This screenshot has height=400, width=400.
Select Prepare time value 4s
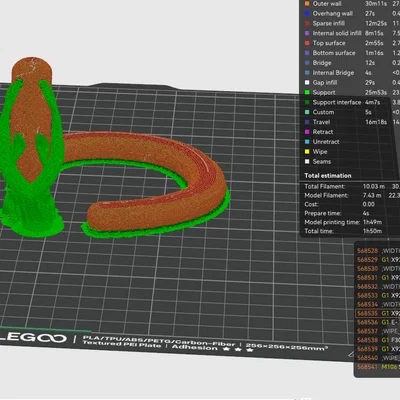coord(366,213)
